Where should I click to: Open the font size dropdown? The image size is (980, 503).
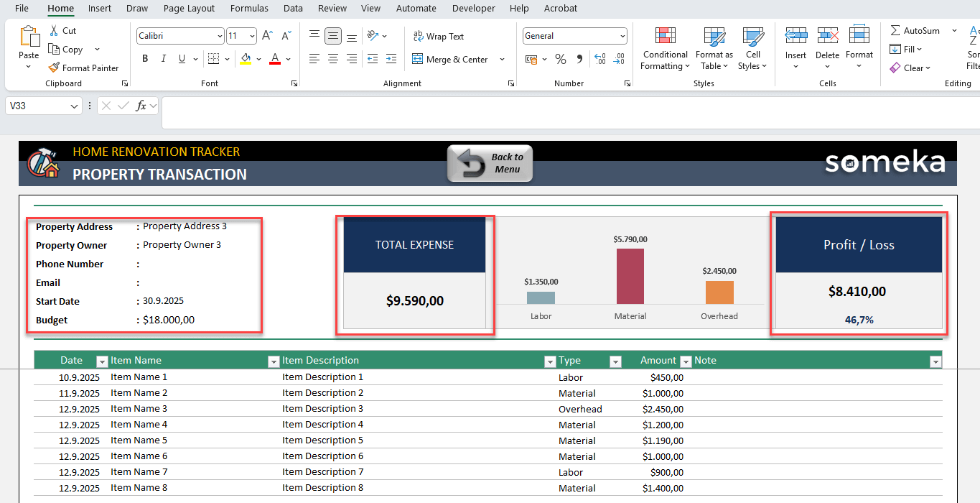[x=251, y=35]
